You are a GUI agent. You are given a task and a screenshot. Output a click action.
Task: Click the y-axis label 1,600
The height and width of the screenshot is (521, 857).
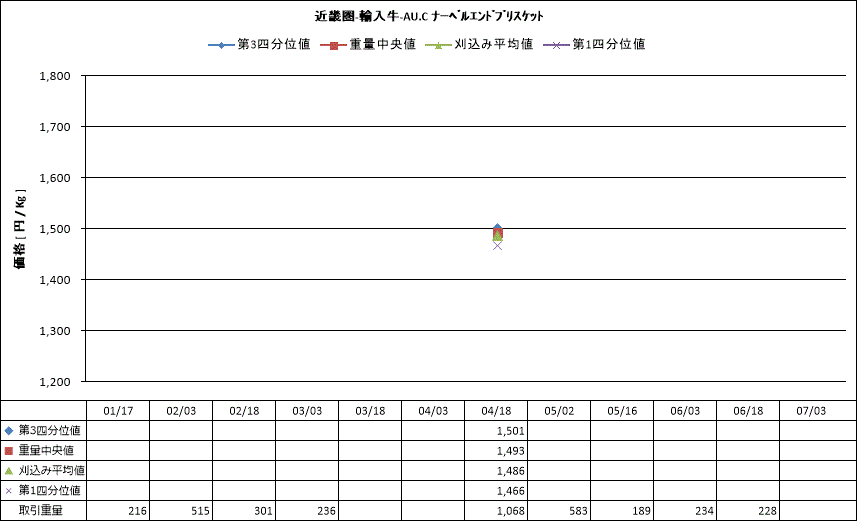[x=55, y=178]
